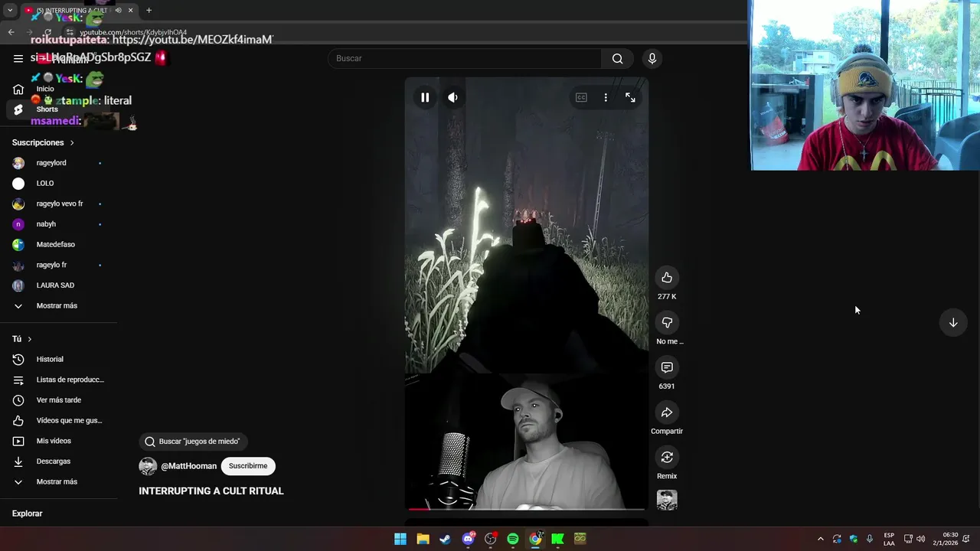Open Videos que me gustan

coord(59,420)
